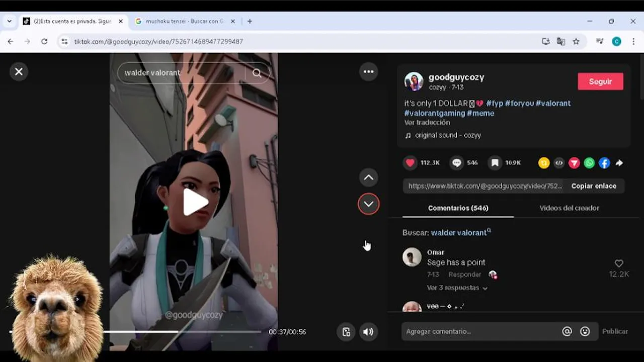
Task: Click the @ mention icon
Action: coord(567,332)
